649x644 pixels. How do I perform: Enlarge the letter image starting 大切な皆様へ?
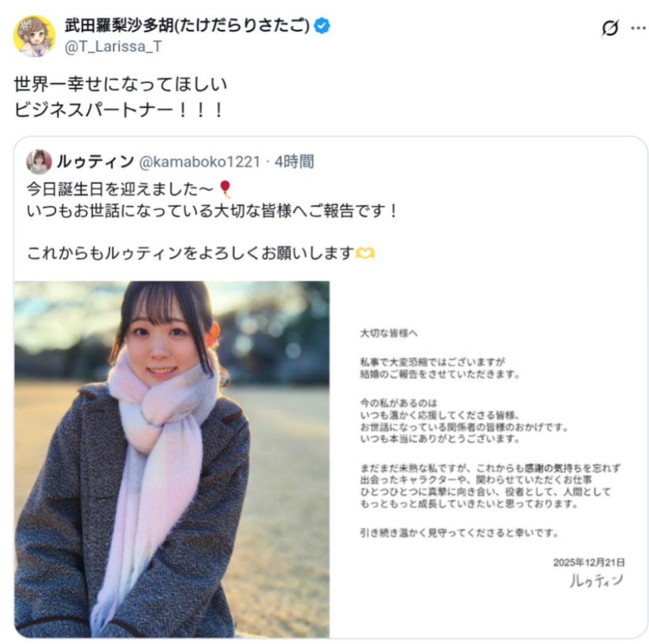coord(488,459)
